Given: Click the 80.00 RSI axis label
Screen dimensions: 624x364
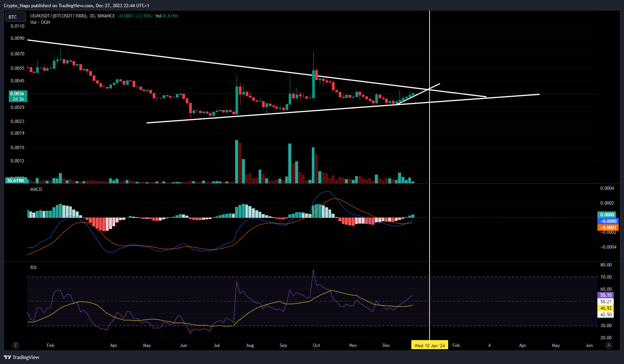Looking at the screenshot, I should [606, 265].
